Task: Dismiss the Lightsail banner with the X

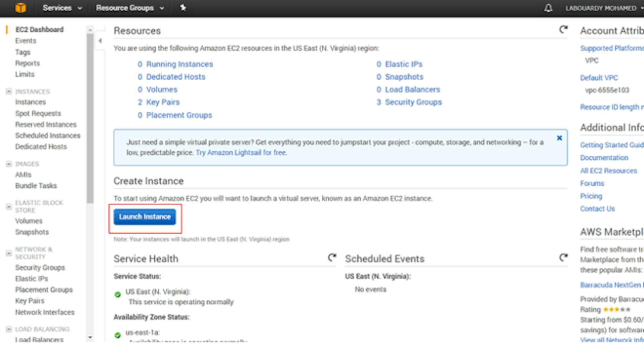Action: tap(559, 138)
